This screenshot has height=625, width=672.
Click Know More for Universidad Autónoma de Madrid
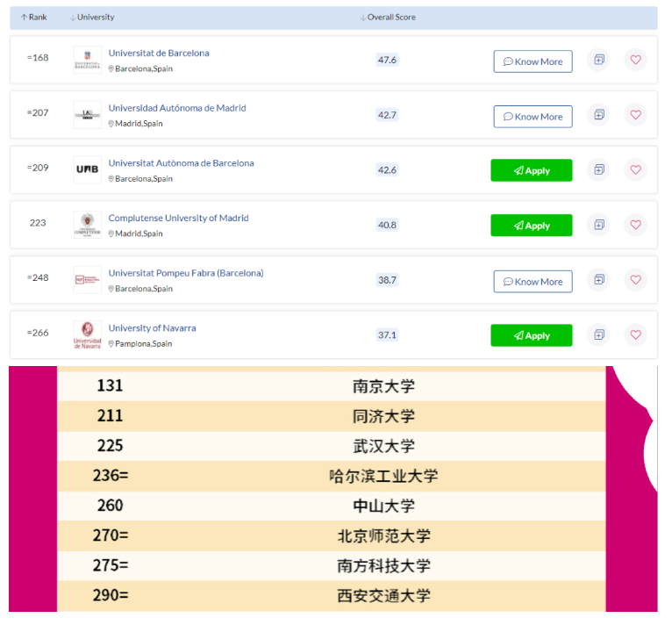coord(533,116)
